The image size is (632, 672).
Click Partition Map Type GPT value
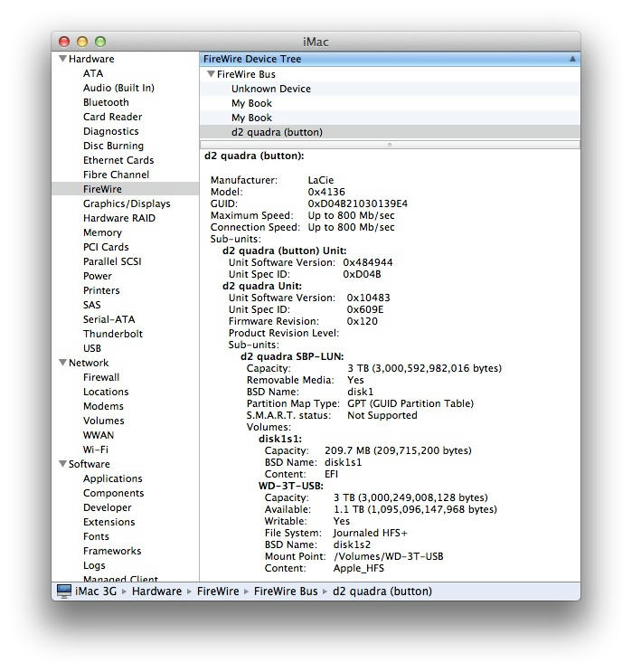coord(410,403)
